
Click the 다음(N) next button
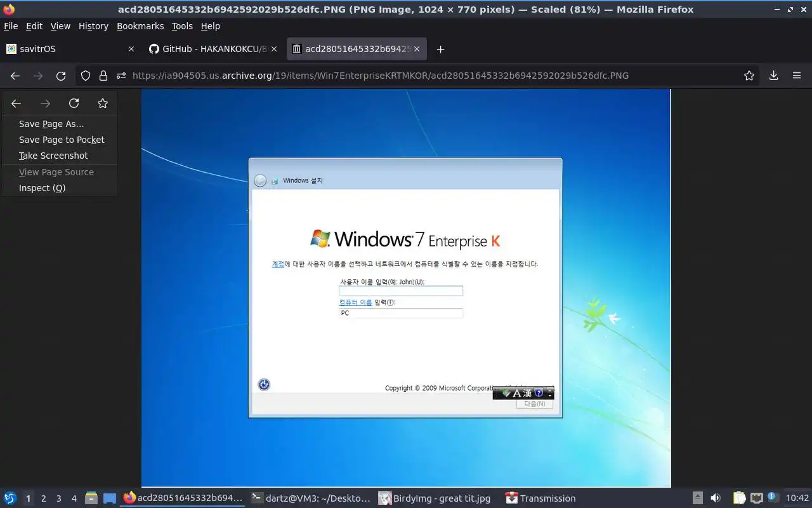pos(535,404)
